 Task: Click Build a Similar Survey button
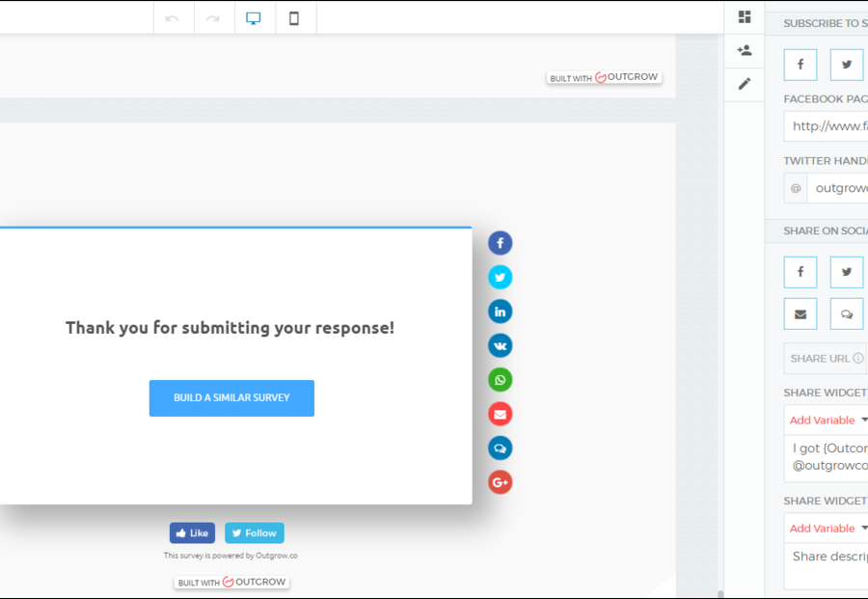pos(231,398)
